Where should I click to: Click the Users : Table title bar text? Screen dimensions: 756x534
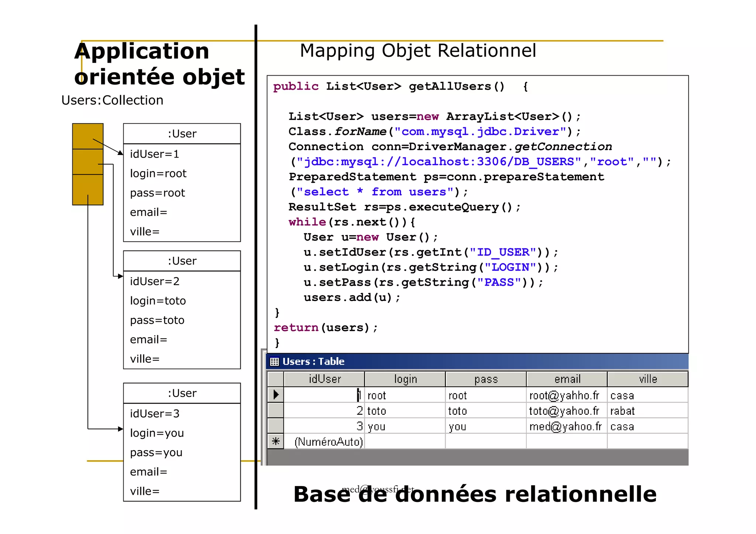click(313, 362)
